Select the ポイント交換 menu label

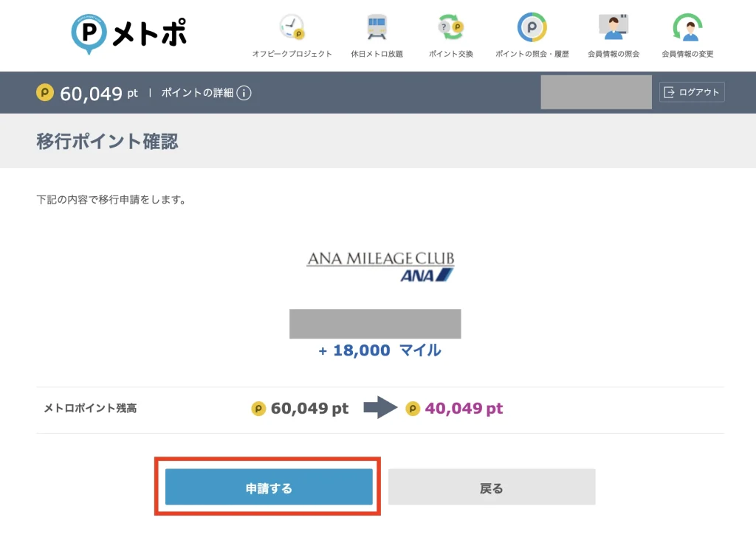click(451, 54)
